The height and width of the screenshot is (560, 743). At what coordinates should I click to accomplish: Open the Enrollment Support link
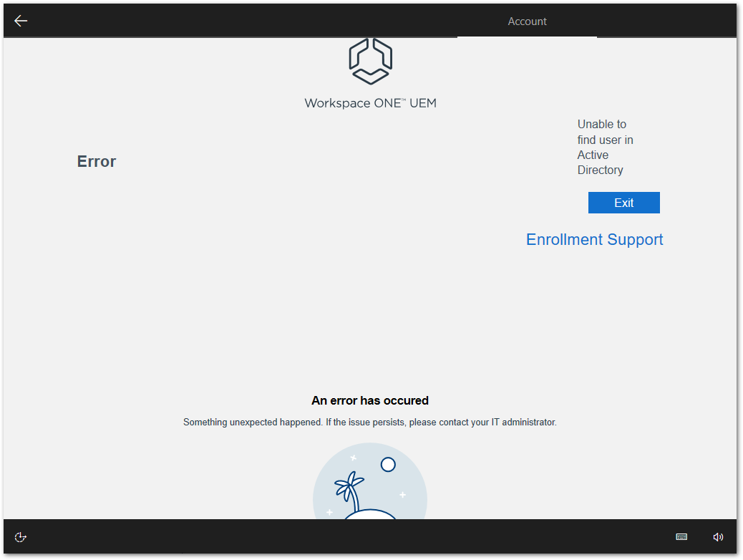pos(594,240)
